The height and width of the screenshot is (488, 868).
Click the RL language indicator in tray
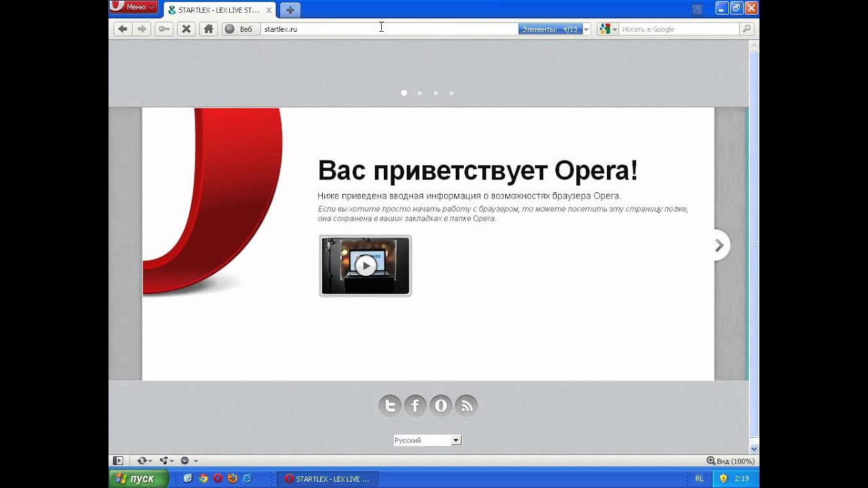click(x=699, y=479)
